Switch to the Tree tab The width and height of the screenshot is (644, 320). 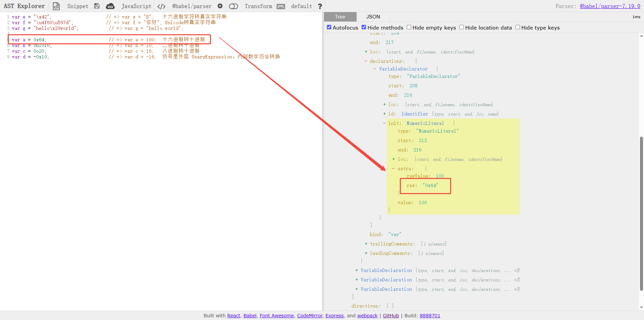click(340, 17)
